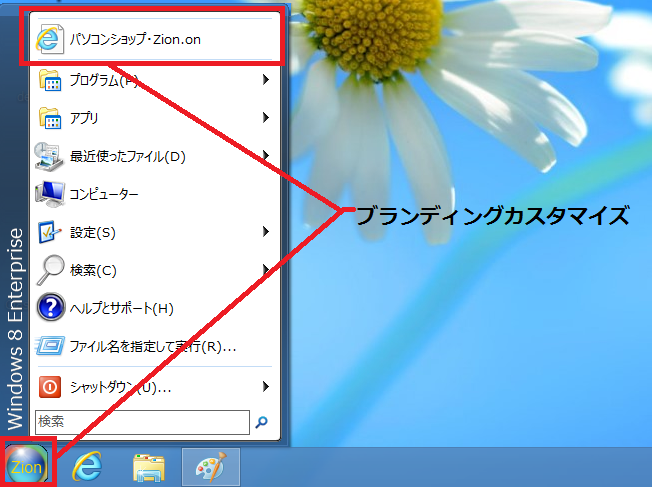Screen dimensions: 652x488
Task: Click the Run dialog icon
Action: (x=50, y=346)
